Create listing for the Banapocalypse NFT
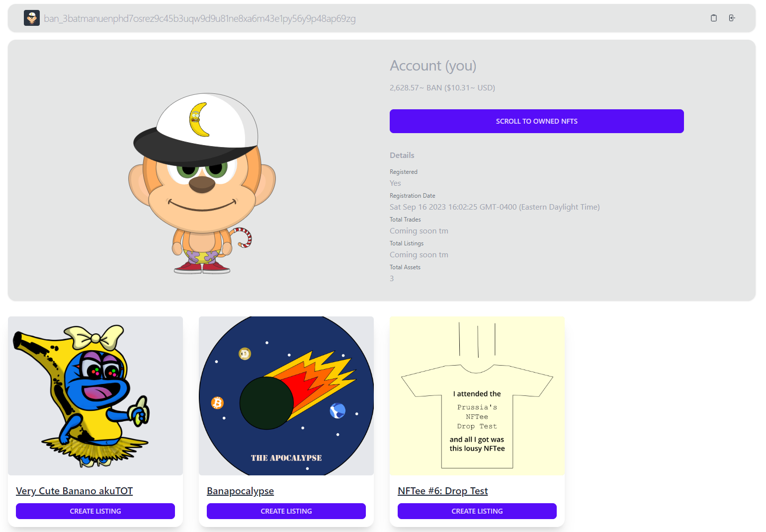The height and width of the screenshot is (532, 766). click(286, 511)
